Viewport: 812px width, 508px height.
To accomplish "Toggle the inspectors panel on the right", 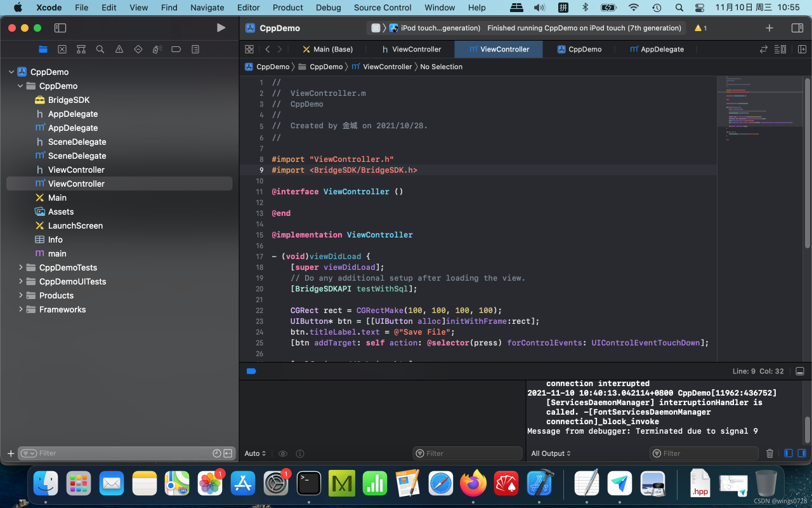I will [797, 28].
